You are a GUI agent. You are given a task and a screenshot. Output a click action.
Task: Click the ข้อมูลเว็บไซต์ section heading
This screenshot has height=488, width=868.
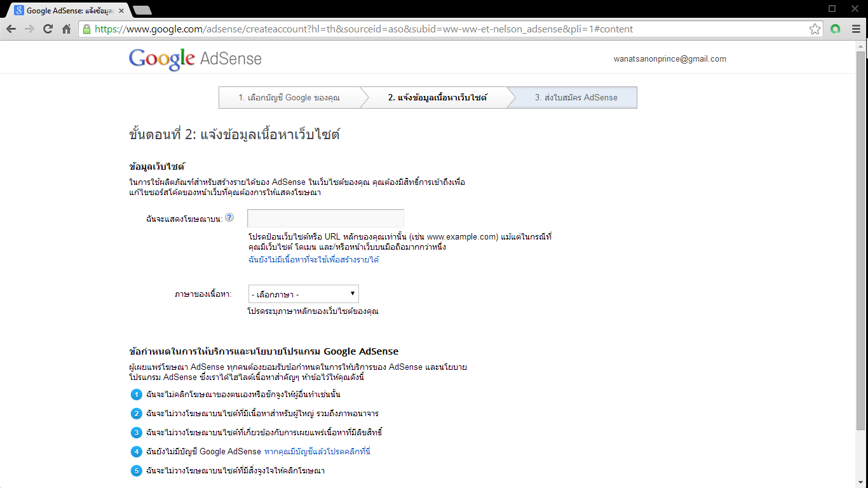coord(157,166)
